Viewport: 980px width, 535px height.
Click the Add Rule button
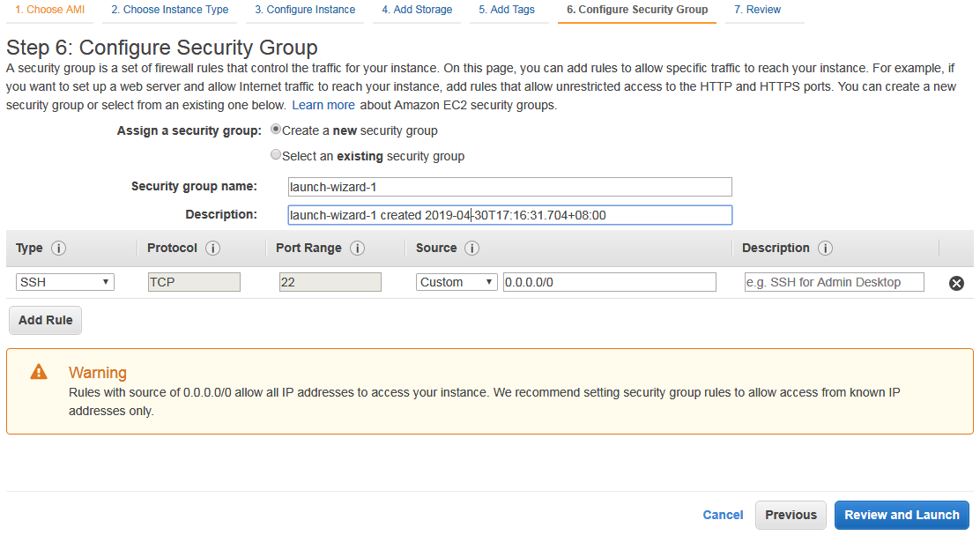45,320
